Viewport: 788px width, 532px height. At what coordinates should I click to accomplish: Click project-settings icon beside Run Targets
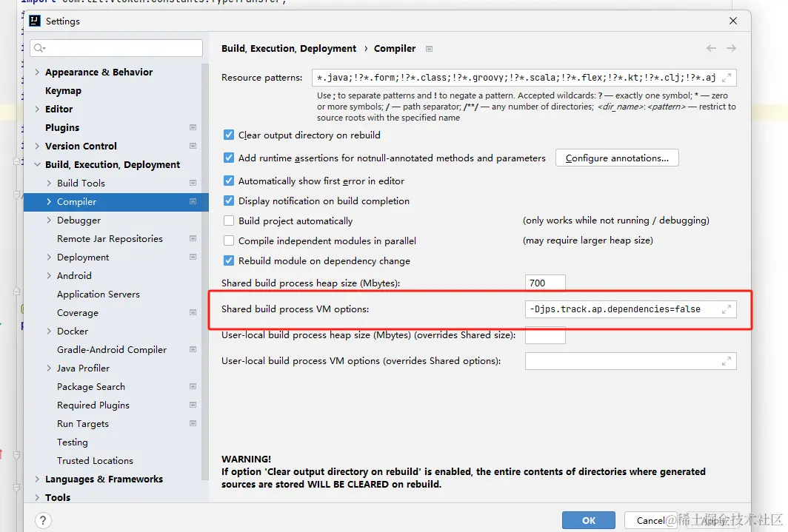[x=193, y=423]
